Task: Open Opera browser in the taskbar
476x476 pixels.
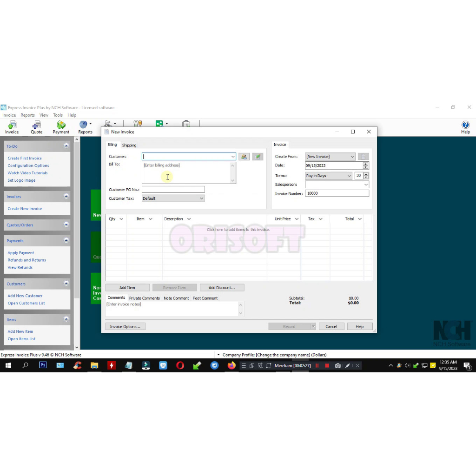Action: coord(180,365)
